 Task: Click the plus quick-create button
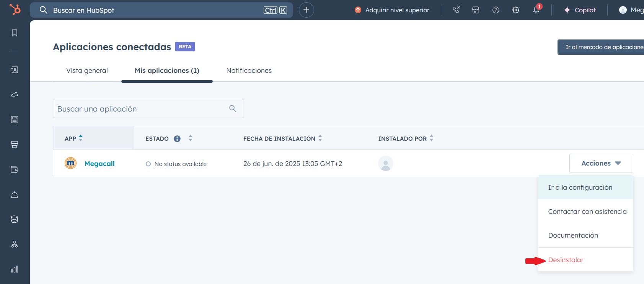306,10
